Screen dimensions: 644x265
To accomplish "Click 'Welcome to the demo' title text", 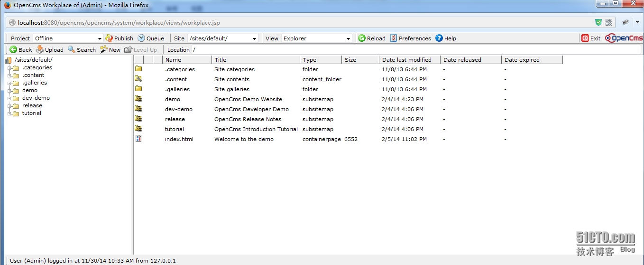I will [x=244, y=139].
